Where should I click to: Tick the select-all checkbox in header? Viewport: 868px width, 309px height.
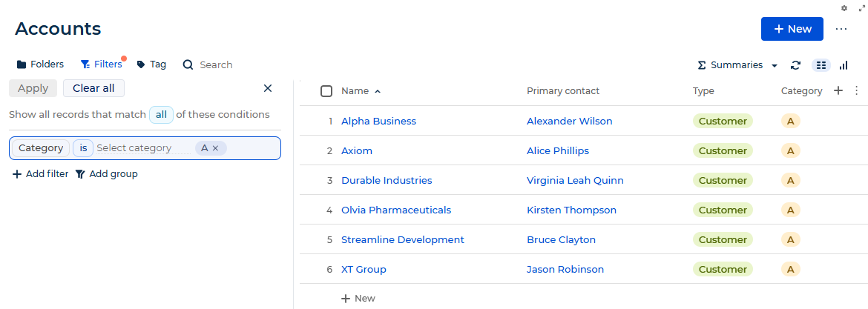(x=326, y=91)
